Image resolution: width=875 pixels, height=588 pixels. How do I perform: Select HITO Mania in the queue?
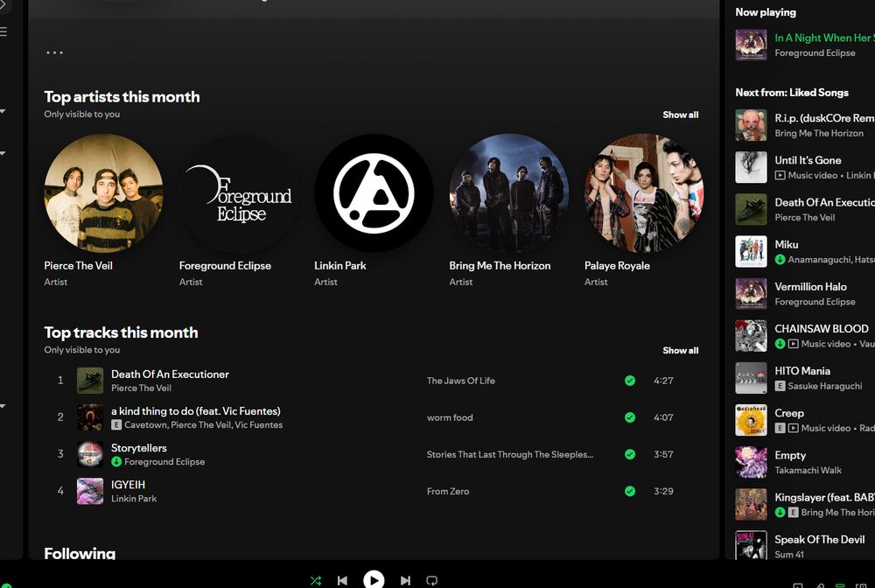(x=801, y=371)
